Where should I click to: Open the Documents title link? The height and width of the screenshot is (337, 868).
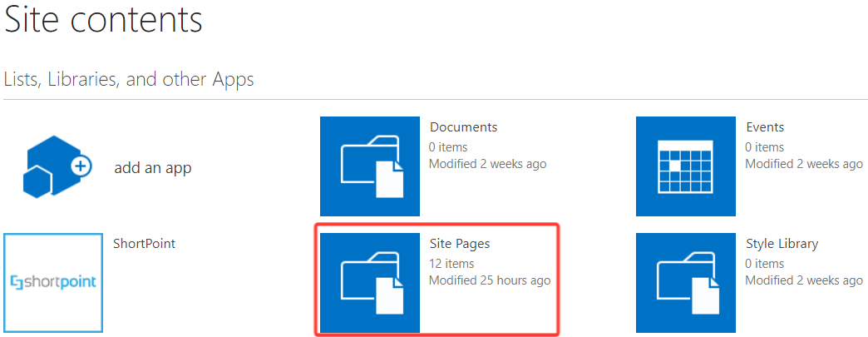463,127
